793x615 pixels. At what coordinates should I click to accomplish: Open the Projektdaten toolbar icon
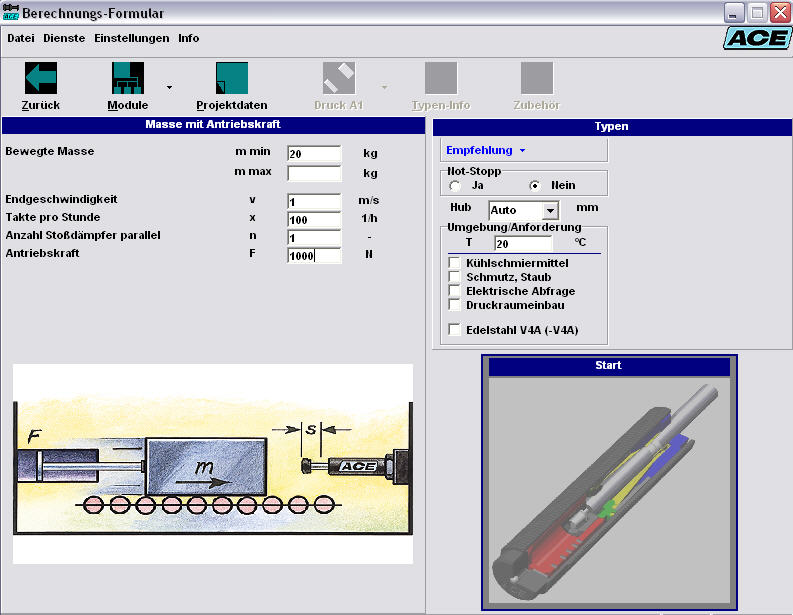tap(231, 78)
